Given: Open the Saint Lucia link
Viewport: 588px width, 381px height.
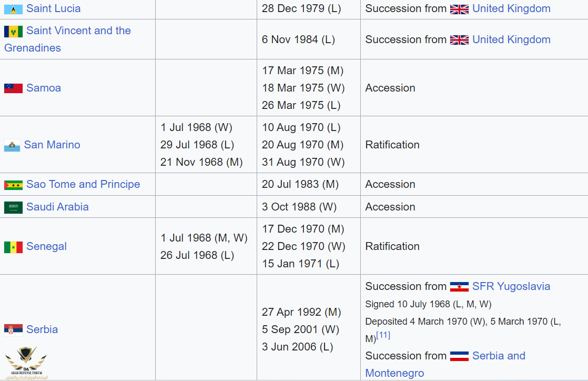Looking at the screenshot, I should click(x=54, y=8).
